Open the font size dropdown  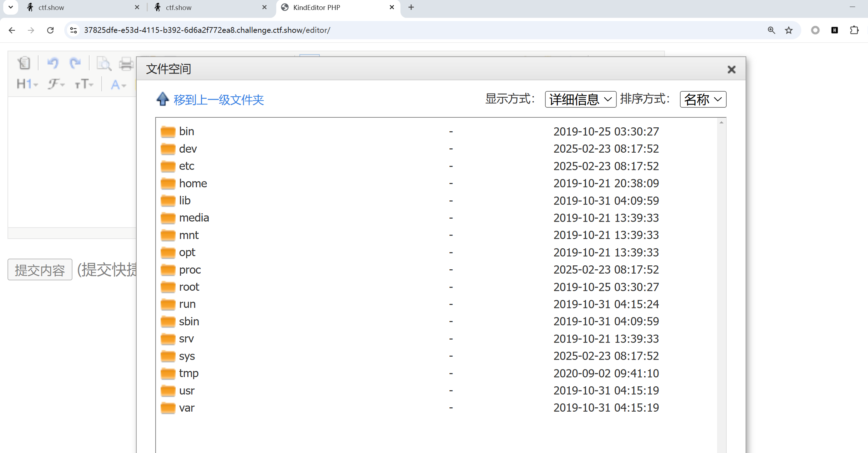click(x=84, y=84)
